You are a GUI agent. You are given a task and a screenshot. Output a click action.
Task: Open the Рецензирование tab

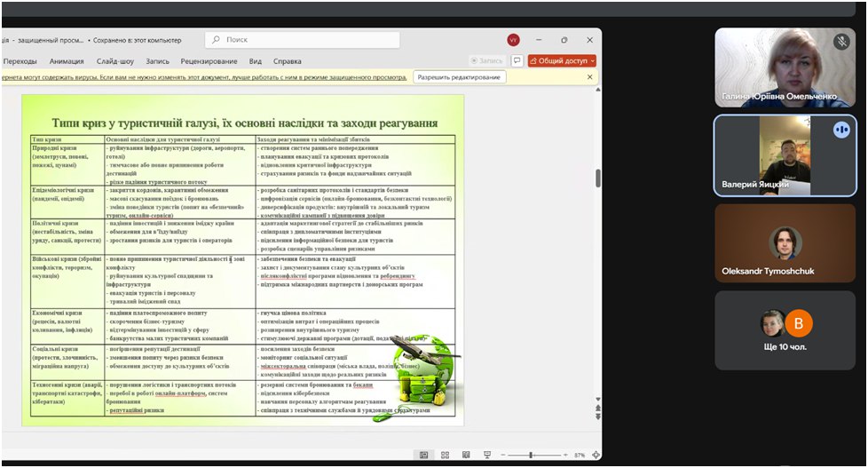point(209,61)
